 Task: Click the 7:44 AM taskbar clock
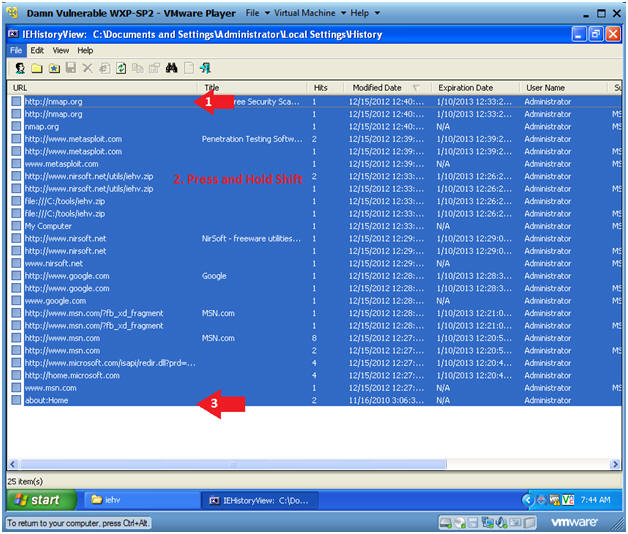pos(596,500)
